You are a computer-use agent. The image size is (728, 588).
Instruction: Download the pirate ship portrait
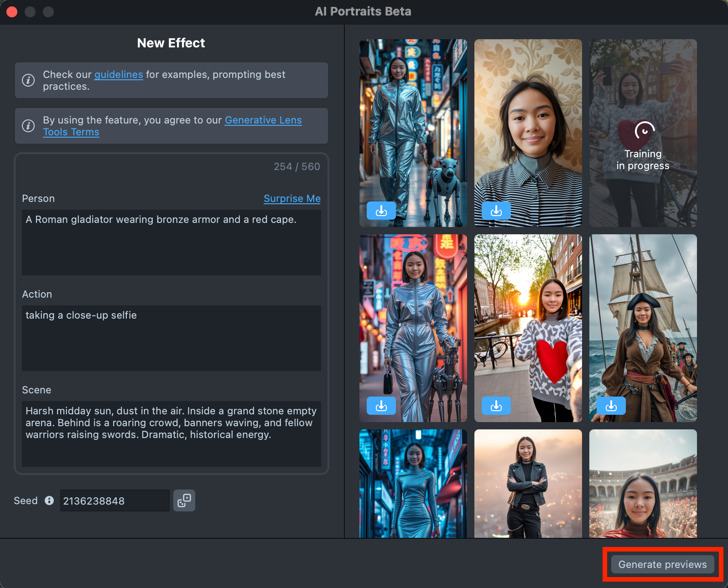(x=611, y=406)
